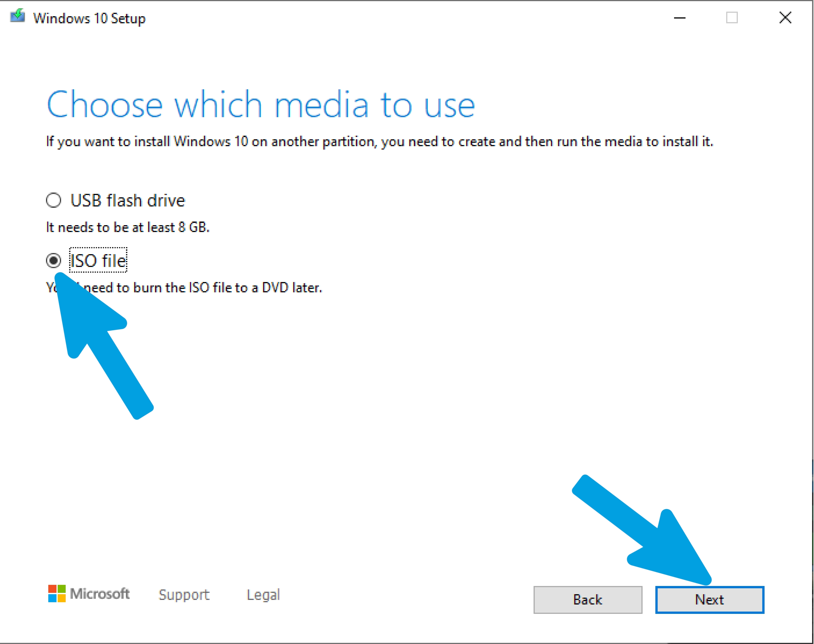Click the 'Windows 10 Setup' title text
This screenshot has height=644, width=814.
pyautogui.click(x=89, y=18)
